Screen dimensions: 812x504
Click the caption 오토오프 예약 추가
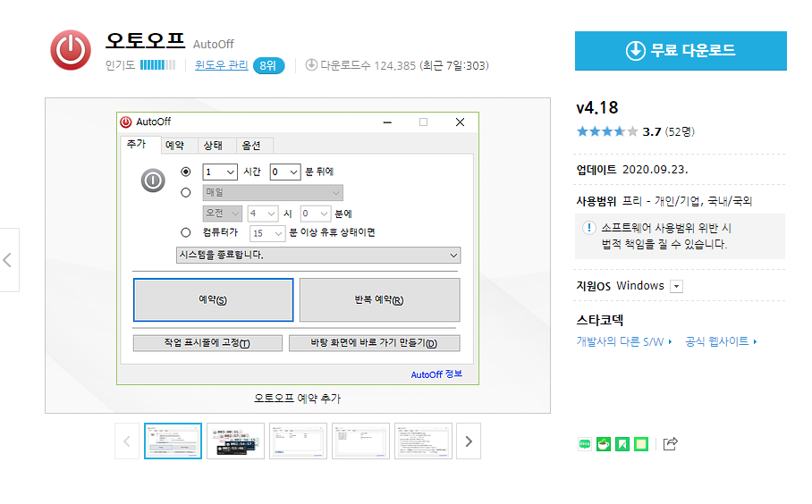click(297, 399)
